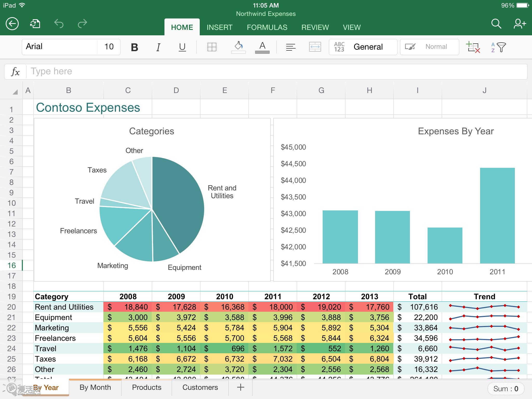This screenshot has height=399, width=532.
Task: Add a new sheet with plus icon
Action: point(241,387)
